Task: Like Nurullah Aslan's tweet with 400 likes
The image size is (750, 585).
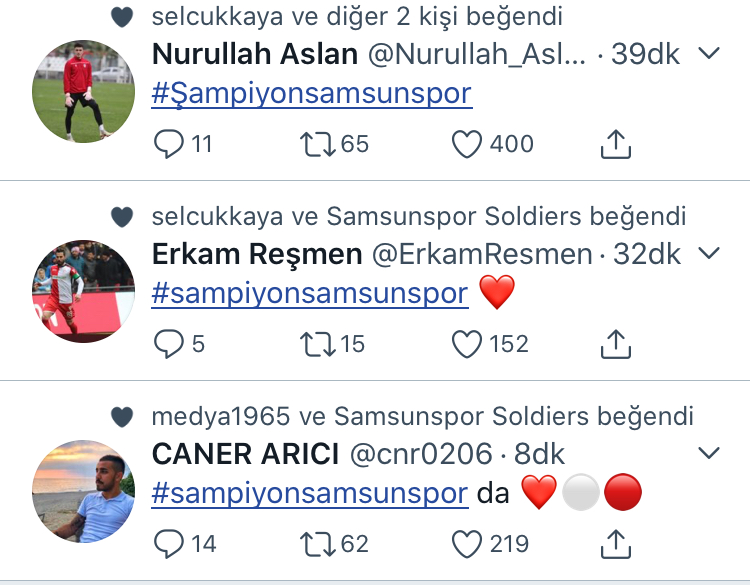Action: (x=467, y=144)
